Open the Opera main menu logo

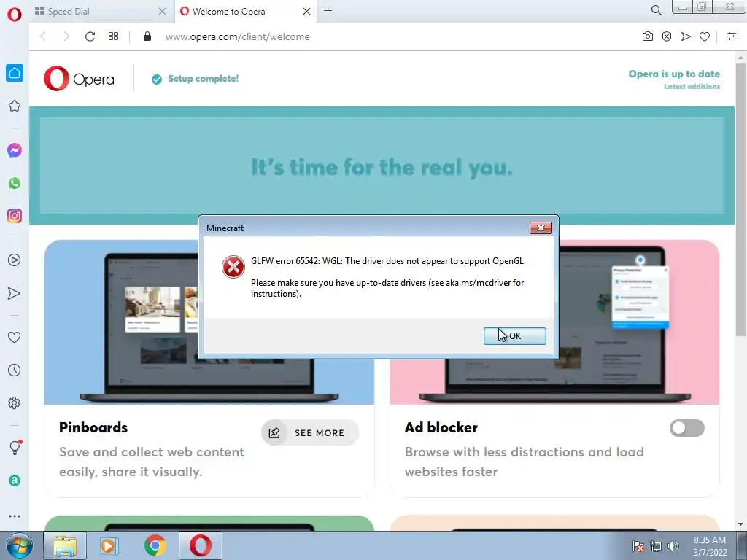[15, 15]
